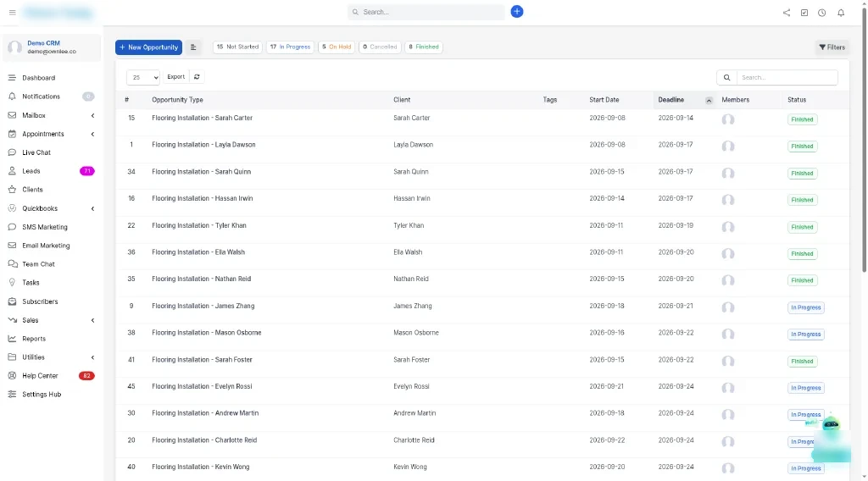Click the table refresh icon
The image size is (868, 481).
point(197,77)
